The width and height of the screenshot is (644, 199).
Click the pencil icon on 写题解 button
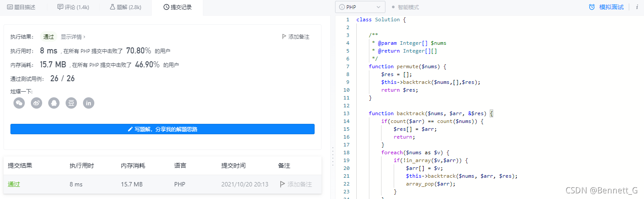(x=130, y=129)
